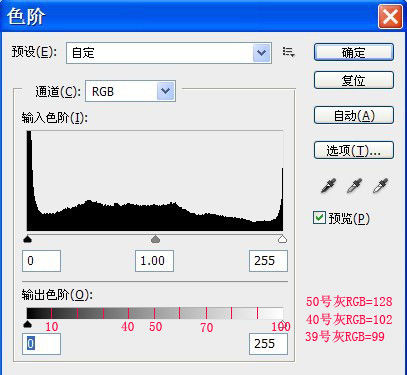
Task: Grab the black output level slider
Action: 28,324
